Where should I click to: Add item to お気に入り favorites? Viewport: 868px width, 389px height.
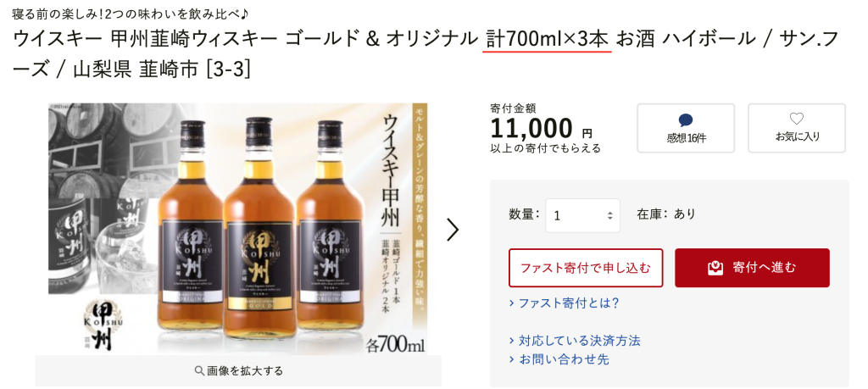click(797, 128)
